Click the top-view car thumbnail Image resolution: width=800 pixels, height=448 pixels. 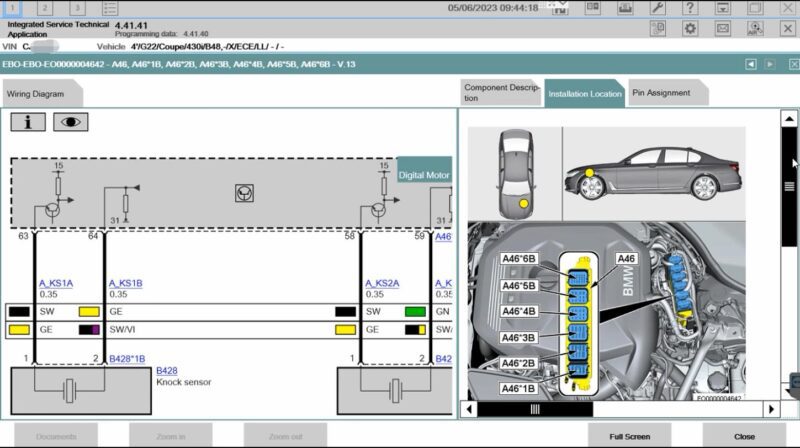(x=516, y=174)
